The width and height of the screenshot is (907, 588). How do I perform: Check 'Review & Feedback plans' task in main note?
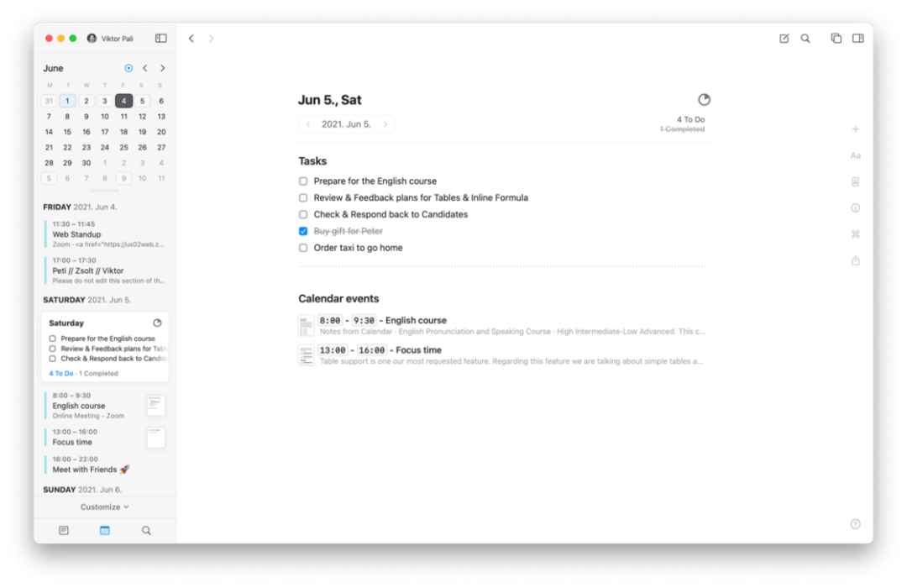(303, 198)
